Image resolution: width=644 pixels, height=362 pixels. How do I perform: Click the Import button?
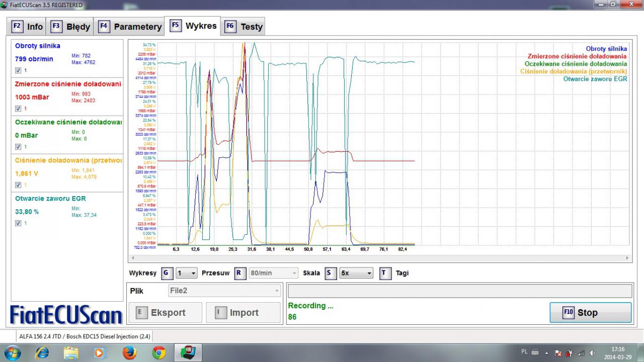[x=243, y=312]
